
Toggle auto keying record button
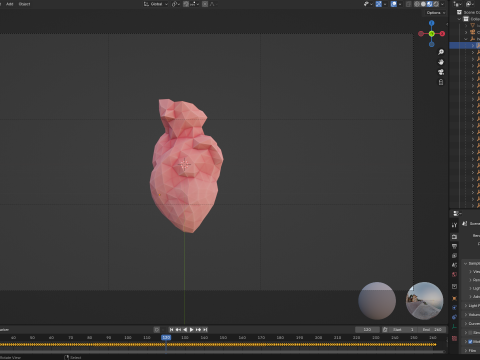pyautogui.click(x=157, y=329)
